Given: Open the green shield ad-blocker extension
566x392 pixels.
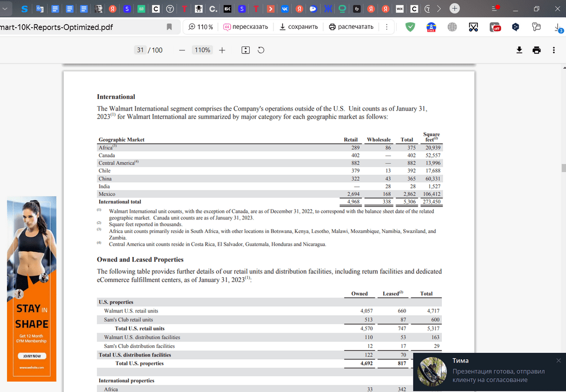Looking at the screenshot, I should tap(410, 27).
